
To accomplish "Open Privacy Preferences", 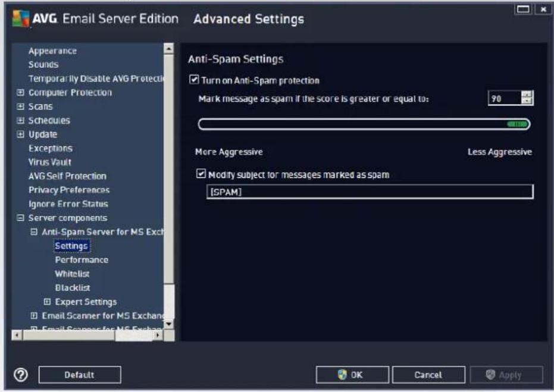I will (69, 190).
